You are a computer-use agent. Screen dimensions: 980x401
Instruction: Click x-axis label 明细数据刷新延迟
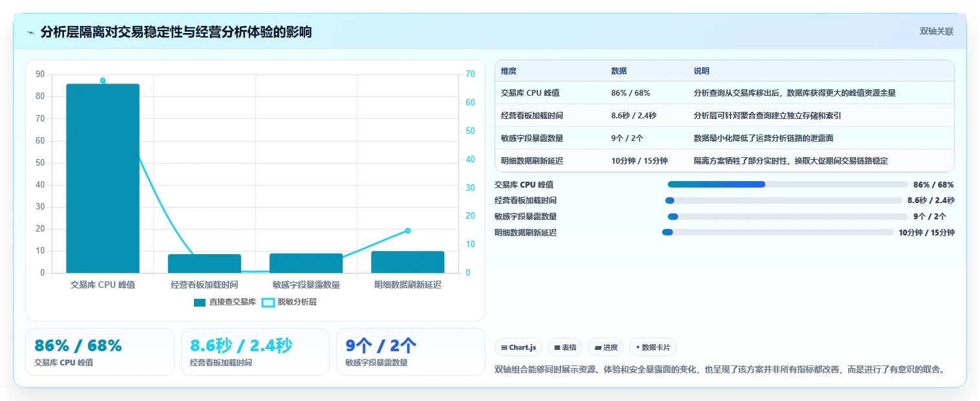click(x=408, y=285)
